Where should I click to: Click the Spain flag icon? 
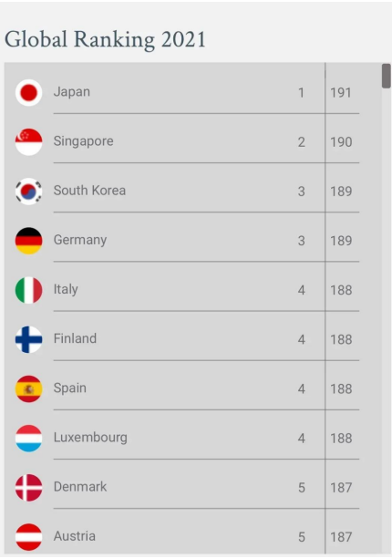coord(28,389)
